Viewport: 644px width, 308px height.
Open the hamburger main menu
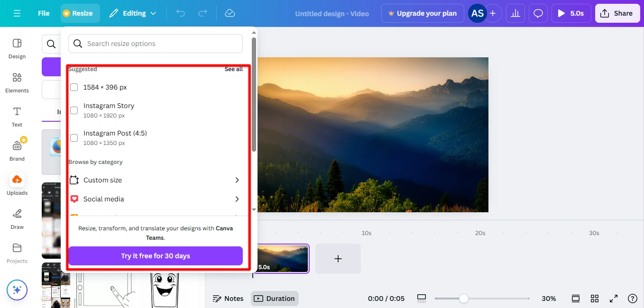tap(17, 13)
